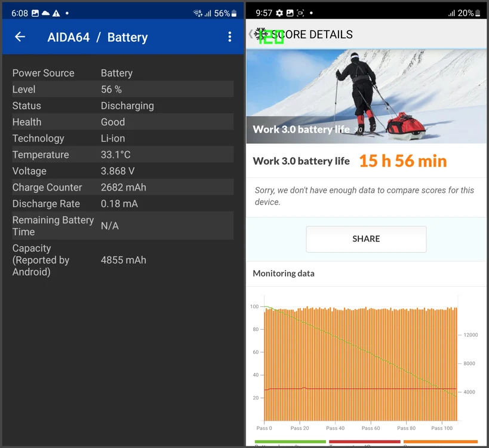Tap the cloud icon in left status bar
Screen dimensions: 489x448
[45, 13]
